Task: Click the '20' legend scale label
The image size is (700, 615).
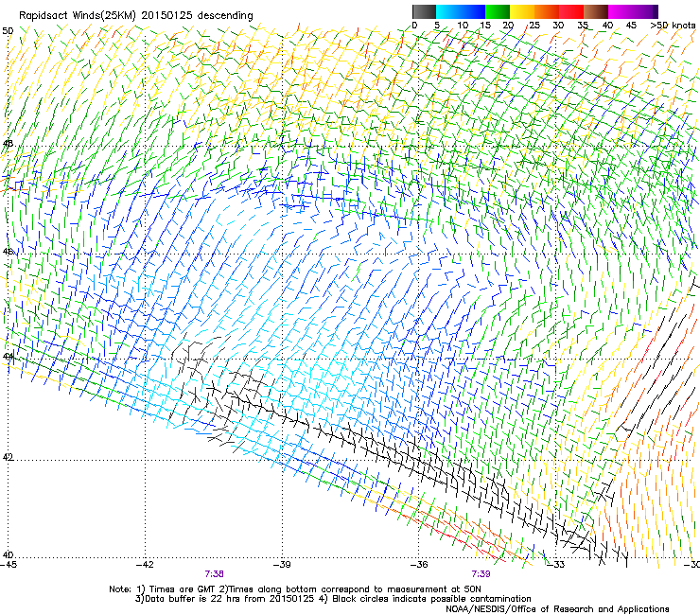Action: pos(509,26)
